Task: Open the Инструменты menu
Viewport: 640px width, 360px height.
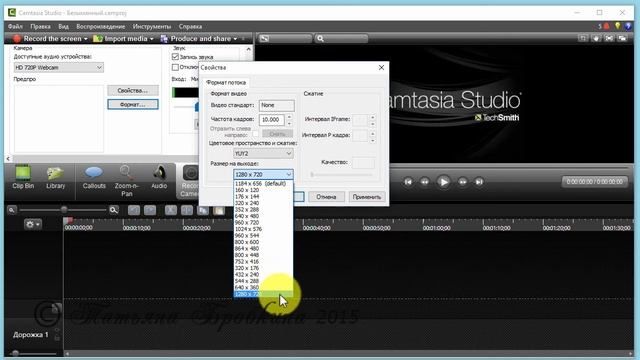Action: click(151, 26)
